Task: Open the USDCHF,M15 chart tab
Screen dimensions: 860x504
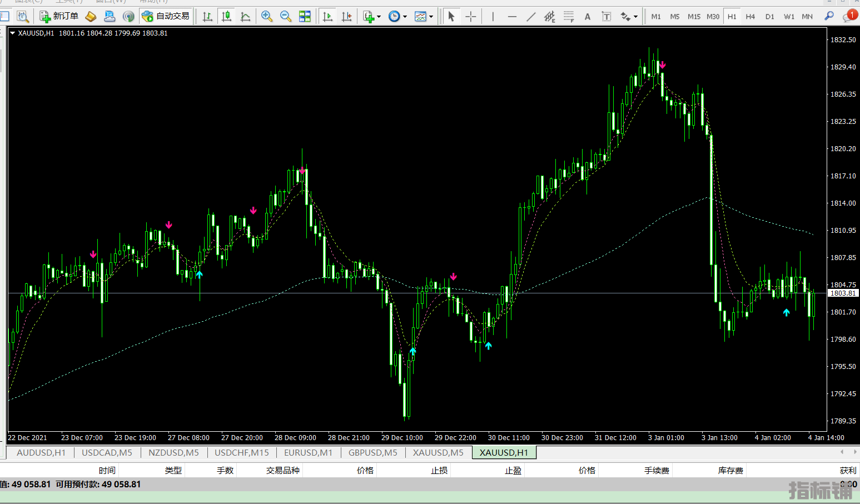Action: 242,452
